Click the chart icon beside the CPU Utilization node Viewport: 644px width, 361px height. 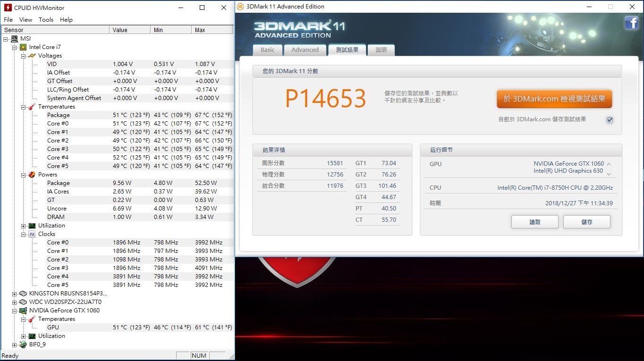coord(32,226)
